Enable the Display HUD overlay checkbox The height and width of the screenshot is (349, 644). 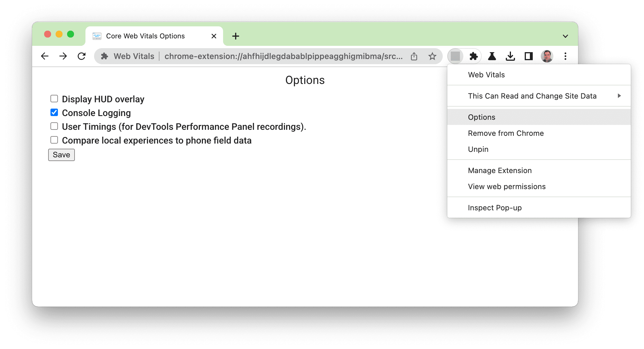coord(54,99)
